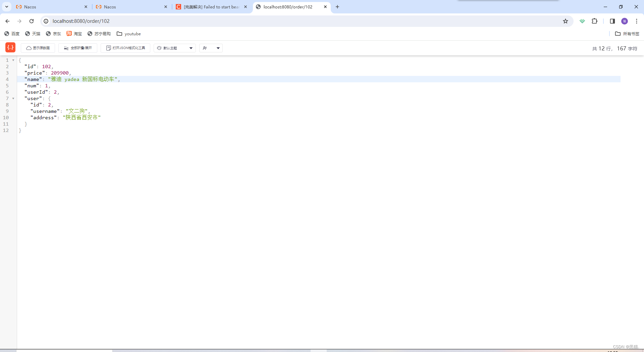Screen dimensions: 644x352
Task: Open the 京东 bookmark
Action: coord(53,34)
